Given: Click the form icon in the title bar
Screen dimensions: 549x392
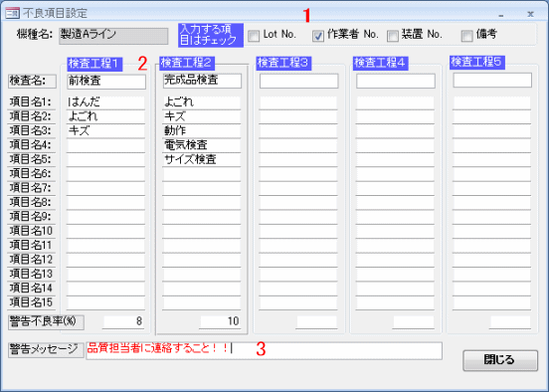Looking at the screenshot, I should tap(12, 14).
